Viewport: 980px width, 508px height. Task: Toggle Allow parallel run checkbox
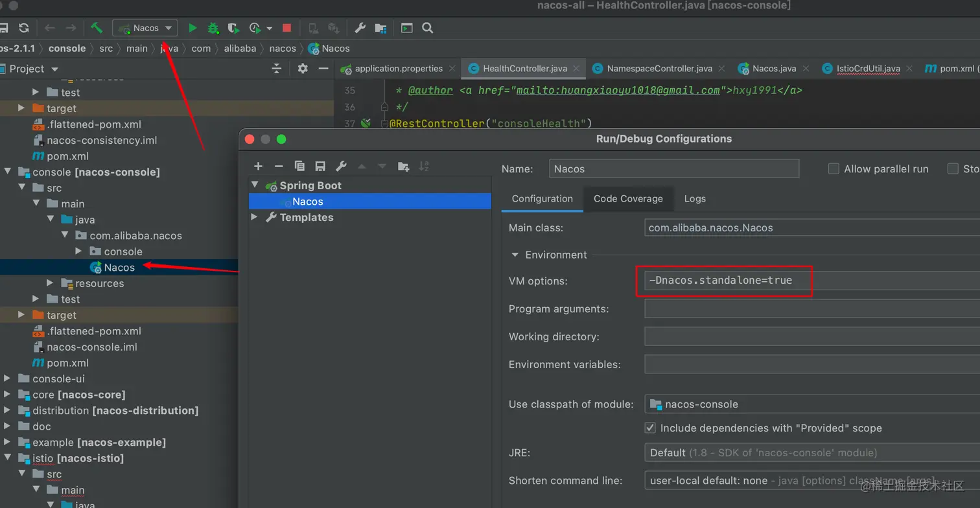834,169
